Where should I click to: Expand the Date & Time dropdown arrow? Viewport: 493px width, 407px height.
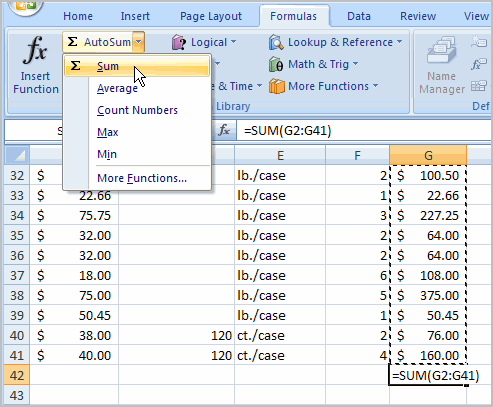pyautogui.click(x=259, y=86)
